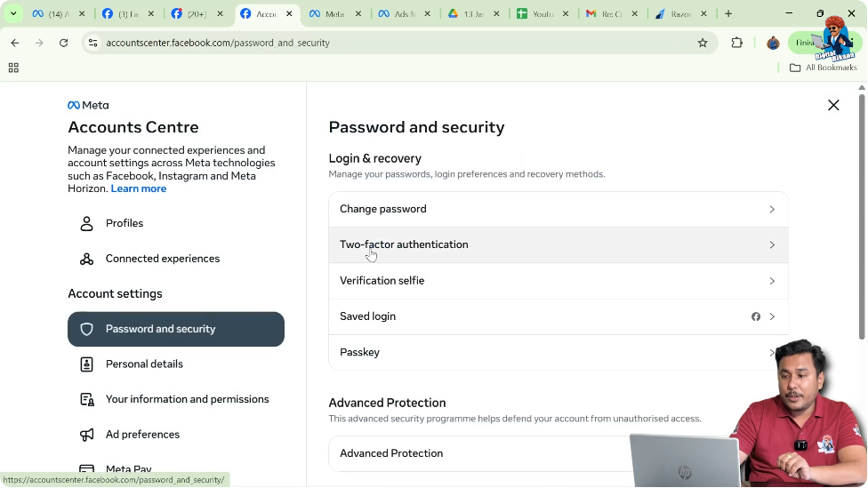Reload the page
This screenshot has height=488, width=868.
(x=64, y=43)
